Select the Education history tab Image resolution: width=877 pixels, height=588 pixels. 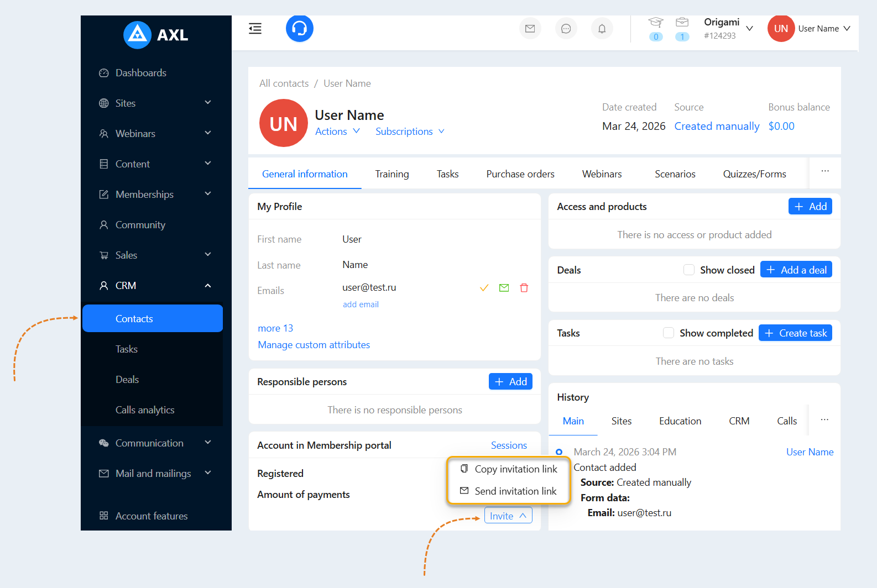[x=680, y=421]
